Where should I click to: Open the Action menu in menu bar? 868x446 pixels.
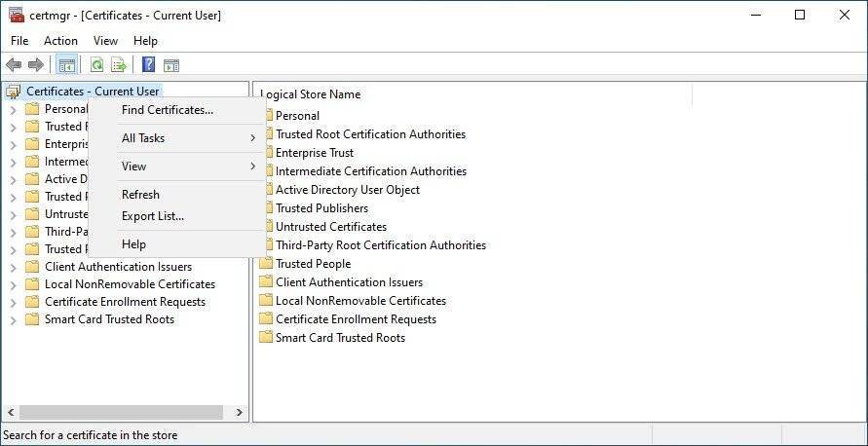[x=60, y=41]
